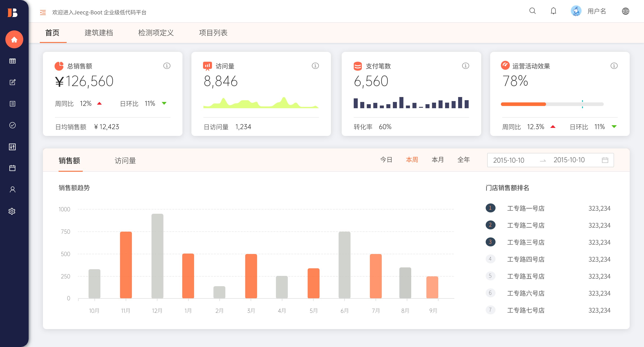Screen dimensions: 644x347
Task: Switch to the 建筑建档 tab
Action: 99,33
